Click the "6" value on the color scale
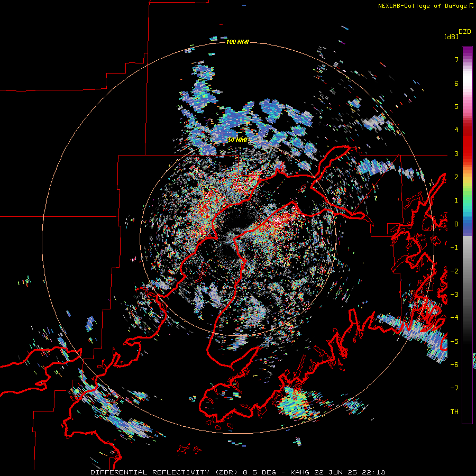This screenshot has height=476, width=476. point(456,83)
